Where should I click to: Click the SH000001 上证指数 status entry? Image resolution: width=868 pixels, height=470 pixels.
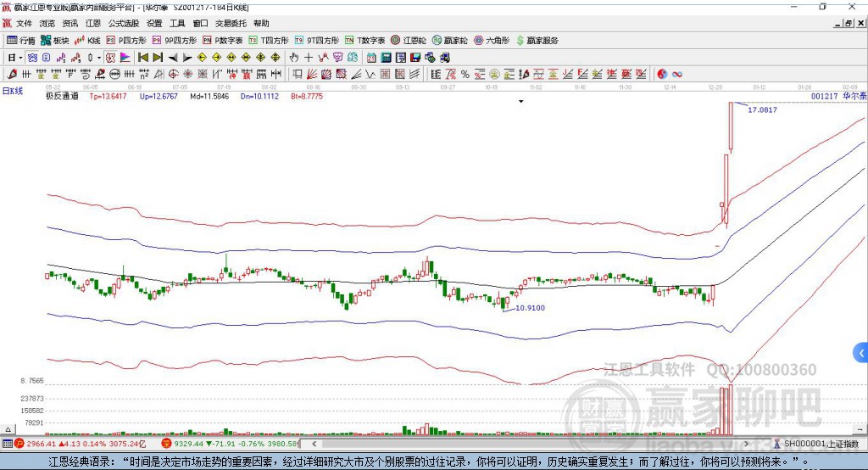click(815, 444)
